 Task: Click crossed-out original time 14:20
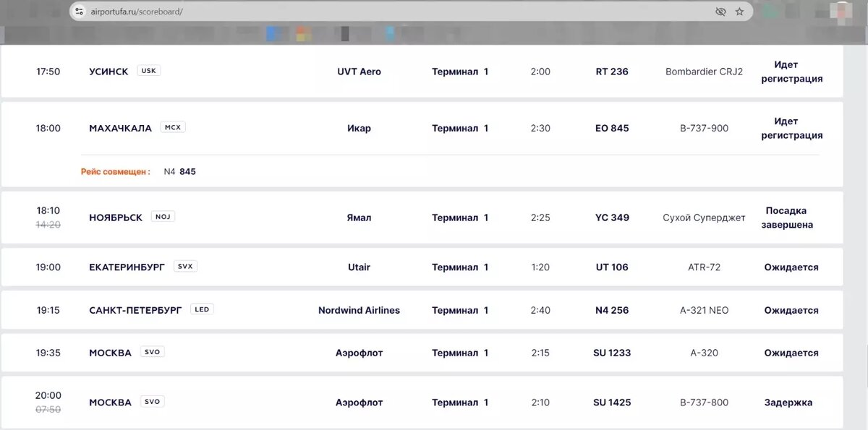tap(48, 224)
